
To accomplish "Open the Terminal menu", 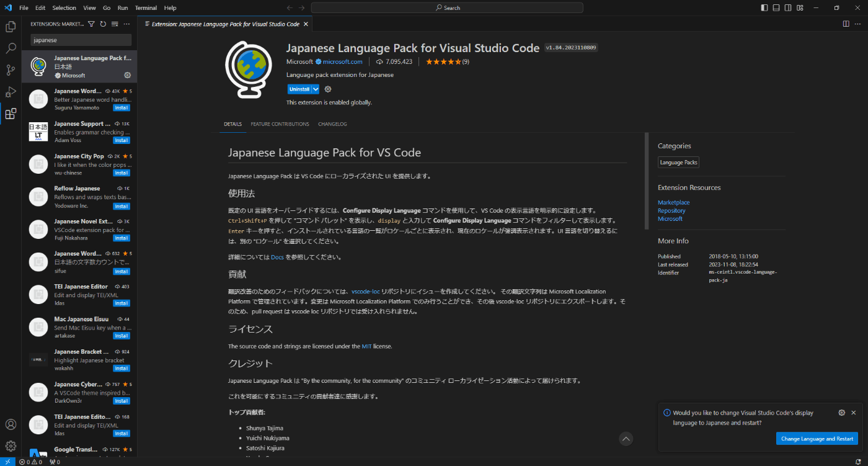I will pyautogui.click(x=146, y=8).
